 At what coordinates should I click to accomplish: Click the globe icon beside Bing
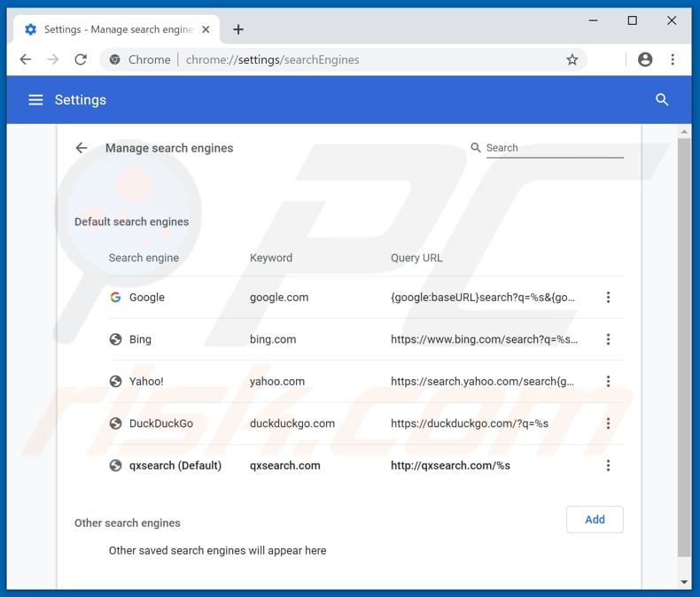pos(115,339)
